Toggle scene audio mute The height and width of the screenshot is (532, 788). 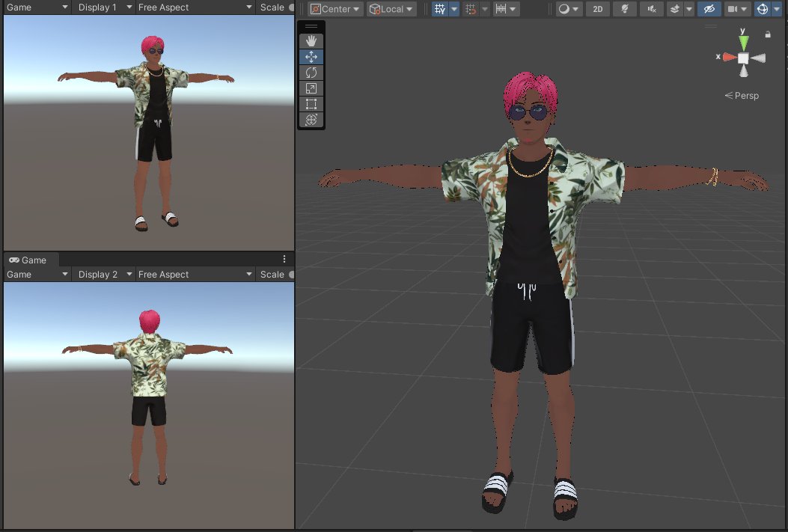652,9
